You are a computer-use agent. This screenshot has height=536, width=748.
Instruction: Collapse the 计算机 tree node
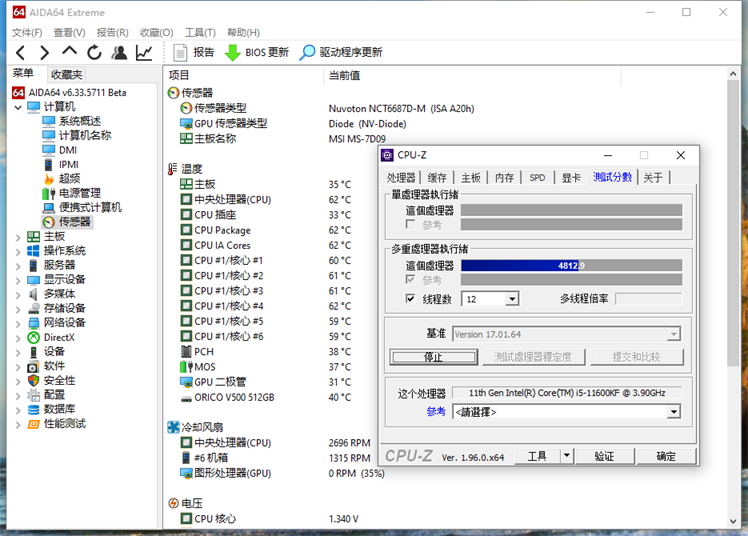click(19, 107)
